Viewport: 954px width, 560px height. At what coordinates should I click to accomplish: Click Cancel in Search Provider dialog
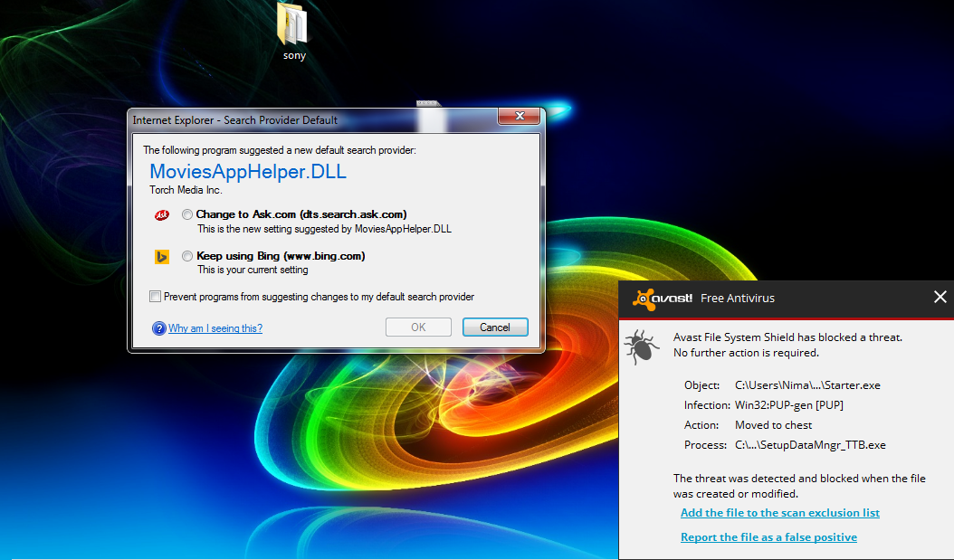(x=495, y=327)
